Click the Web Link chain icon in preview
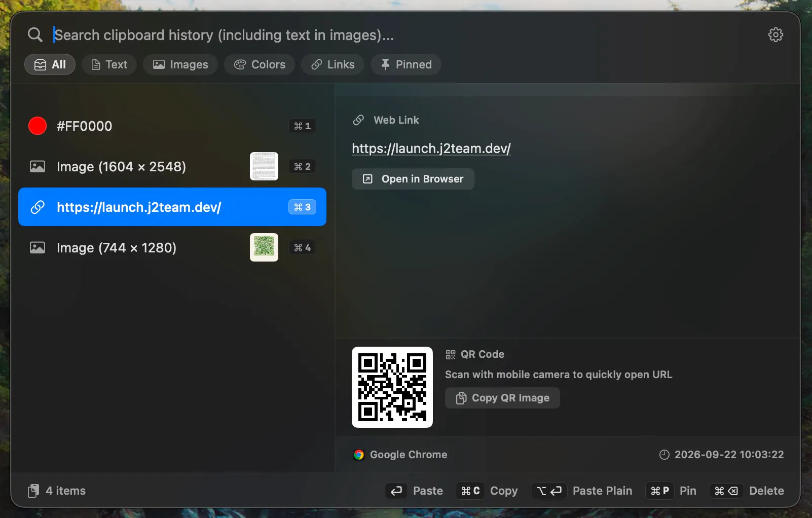The image size is (812, 518). pyautogui.click(x=358, y=120)
